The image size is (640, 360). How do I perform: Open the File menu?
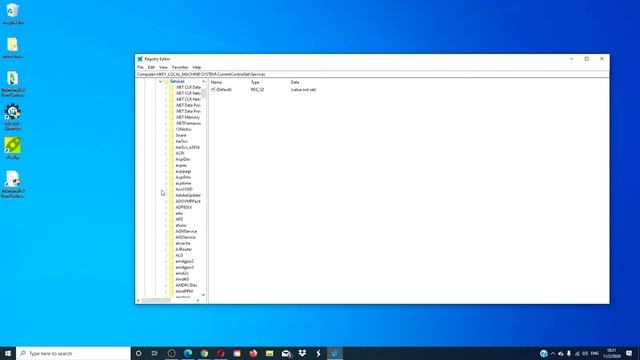point(140,67)
